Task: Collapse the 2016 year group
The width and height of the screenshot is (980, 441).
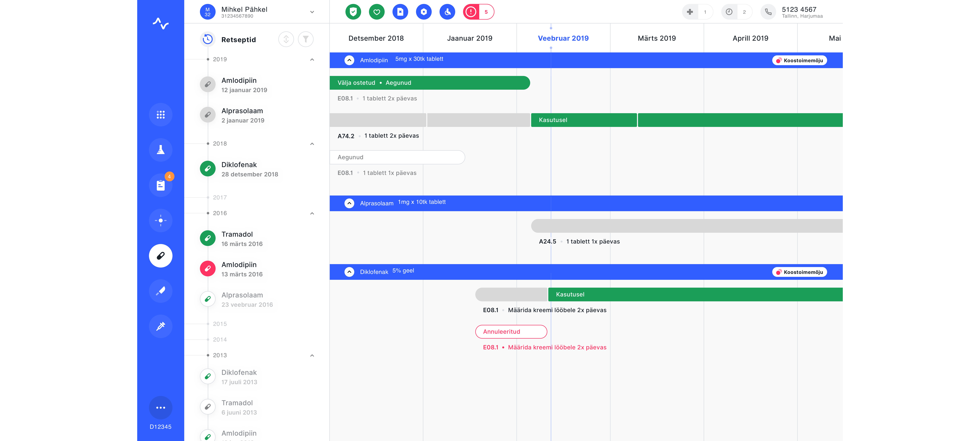Action: [312, 214]
